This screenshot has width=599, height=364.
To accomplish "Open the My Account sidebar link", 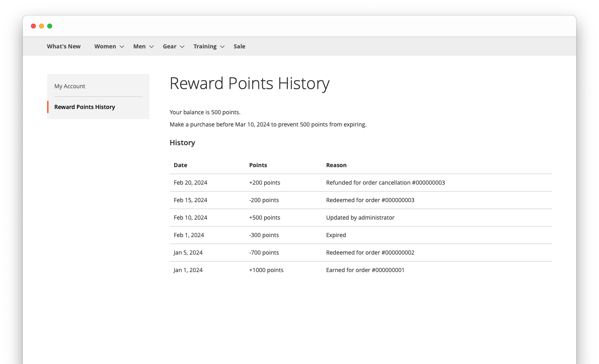I will [x=70, y=86].
